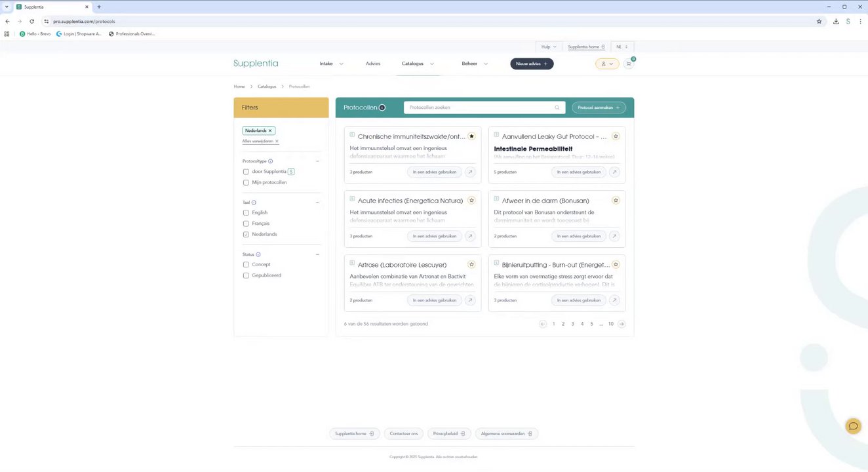Open Contacteer ons footer link
Image resolution: width=868 pixels, height=472 pixels.
(x=404, y=433)
